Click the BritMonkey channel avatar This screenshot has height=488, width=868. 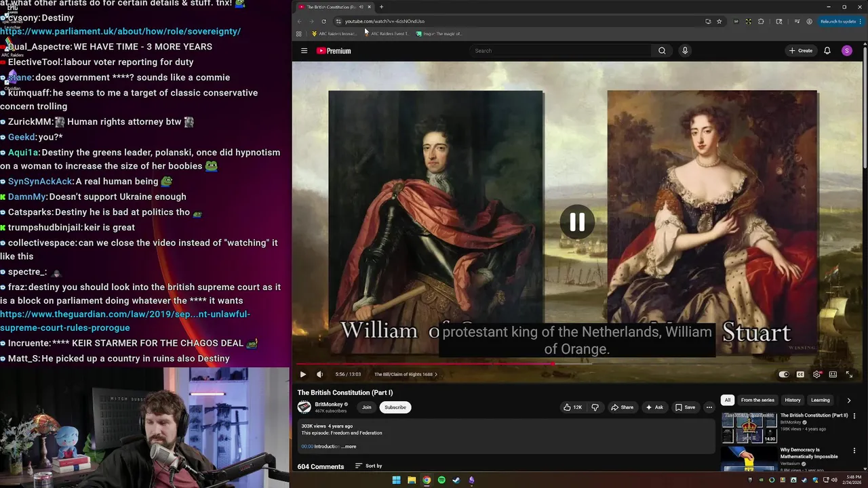[x=304, y=407]
